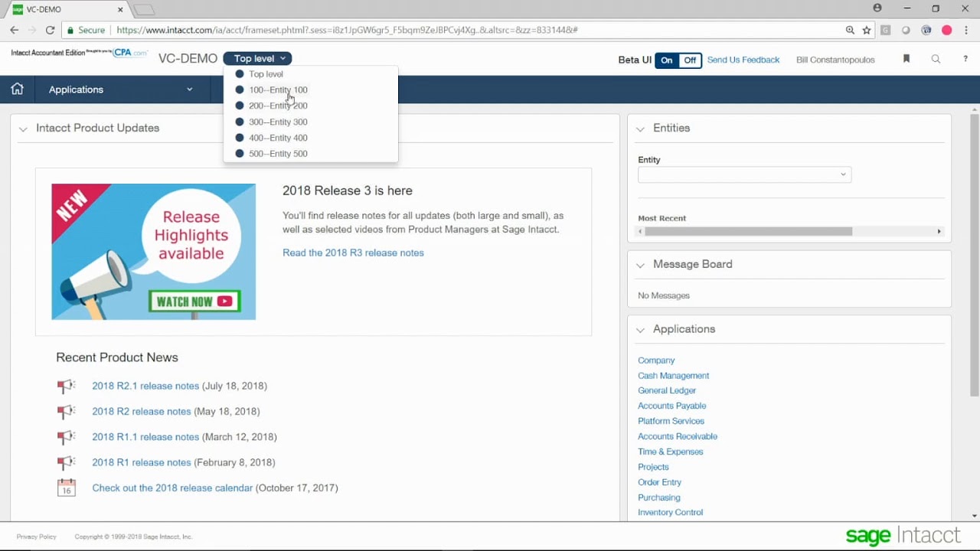Click the bookmark icon in header
Viewport: 980px width, 551px height.
click(906, 59)
